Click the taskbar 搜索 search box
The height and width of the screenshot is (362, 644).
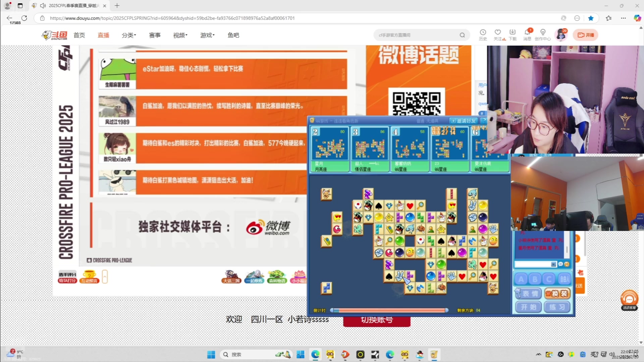pos(257,355)
